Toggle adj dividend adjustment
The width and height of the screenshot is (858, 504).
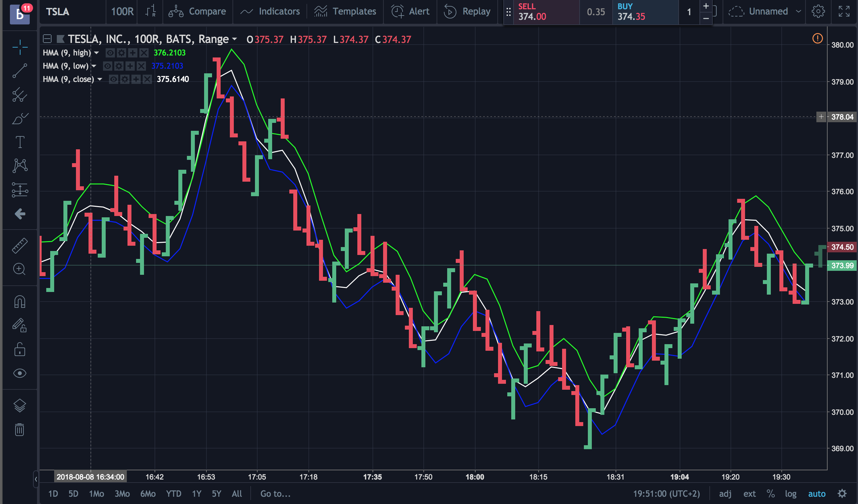725,494
